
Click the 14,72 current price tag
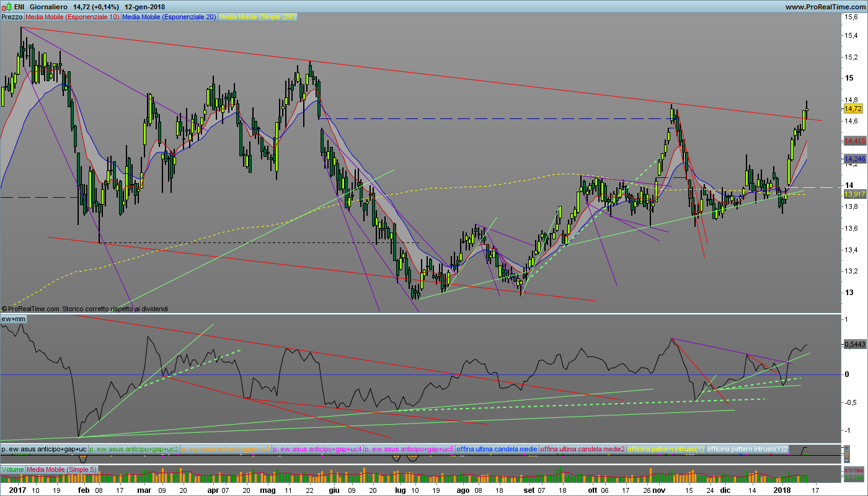(x=854, y=108)
